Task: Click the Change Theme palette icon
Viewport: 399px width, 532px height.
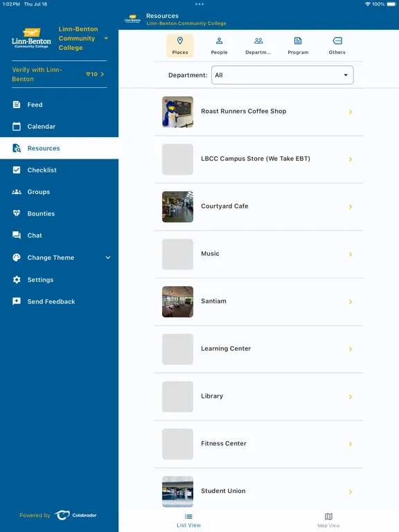Action: pos(17,258)
